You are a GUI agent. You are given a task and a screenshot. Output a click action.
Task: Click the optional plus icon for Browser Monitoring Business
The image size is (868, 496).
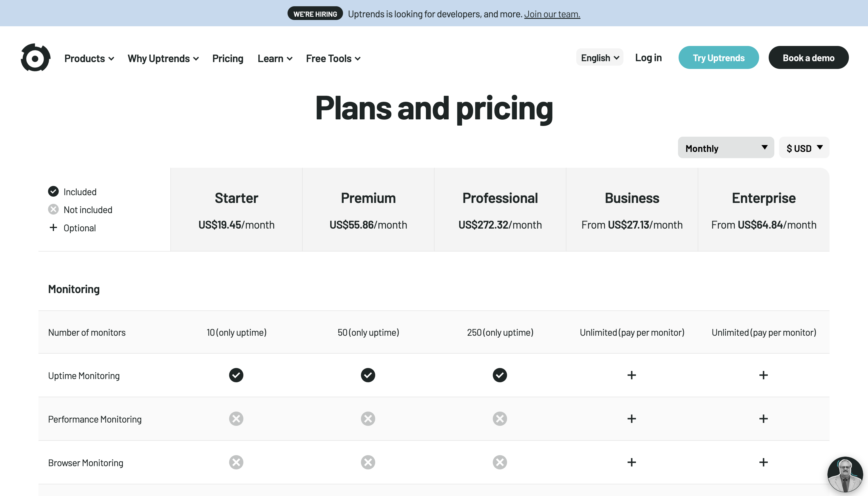click(x=632, y=462)
